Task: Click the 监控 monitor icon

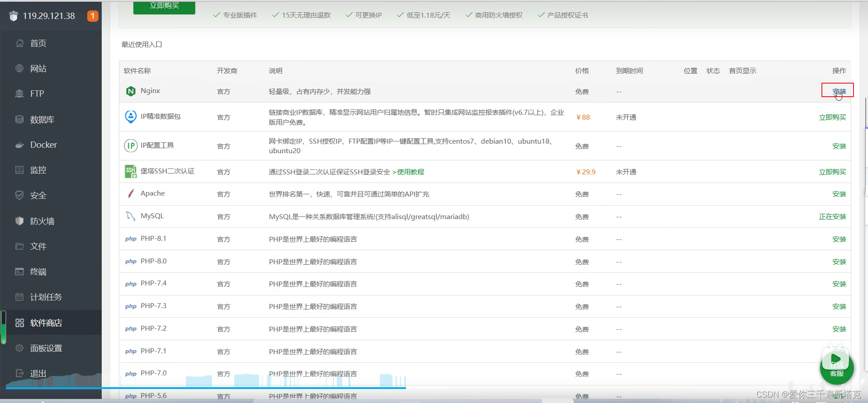Action: coord(19,170)
